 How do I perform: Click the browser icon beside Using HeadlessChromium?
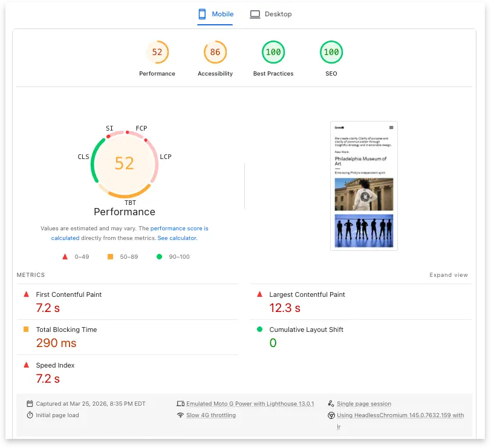pos(331,415)
